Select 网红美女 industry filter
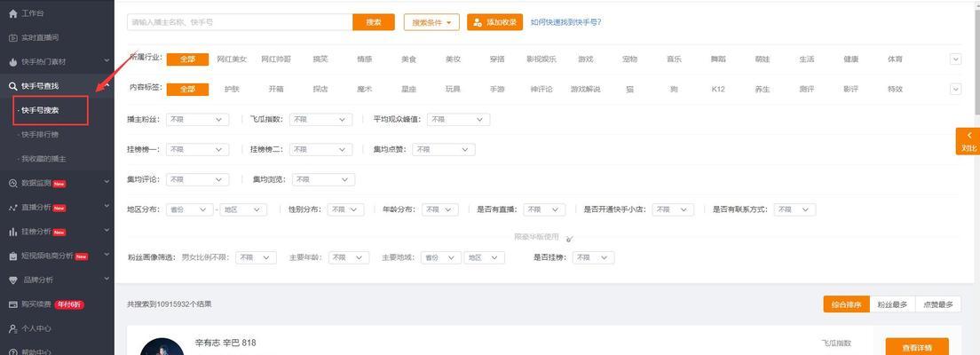This screenshot has height=355, width=980. pyautogui.click(x=232, y=59)
